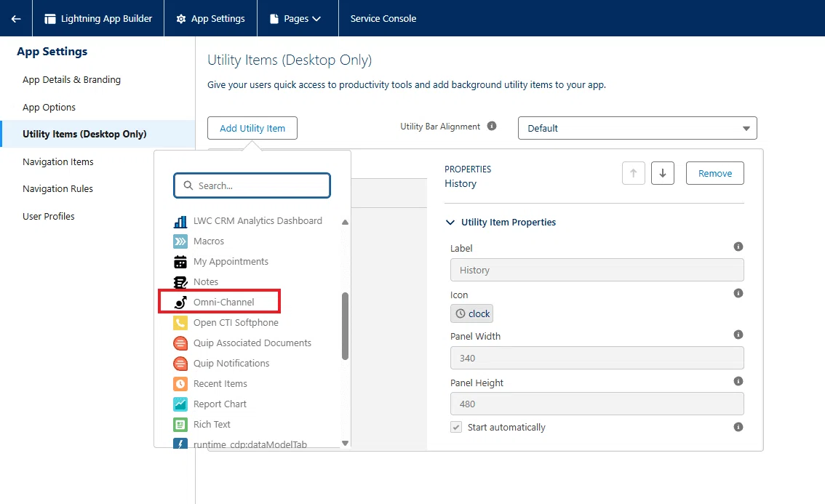
Task: Move the History item up with arrow
Action: 634,173
